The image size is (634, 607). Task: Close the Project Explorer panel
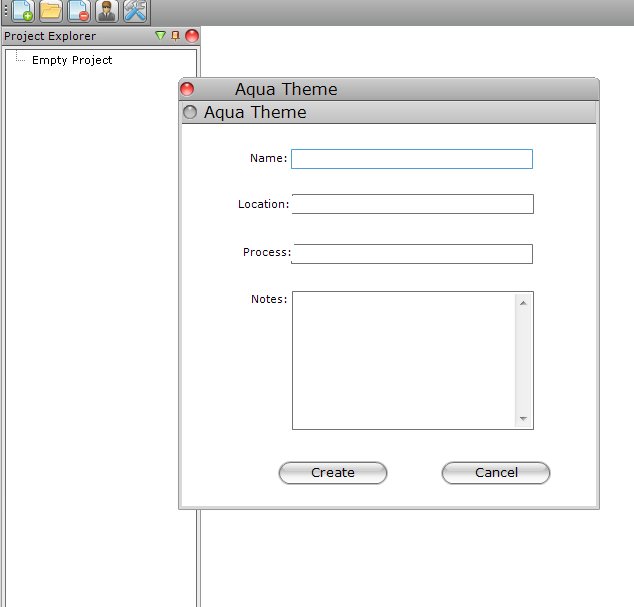192,36
